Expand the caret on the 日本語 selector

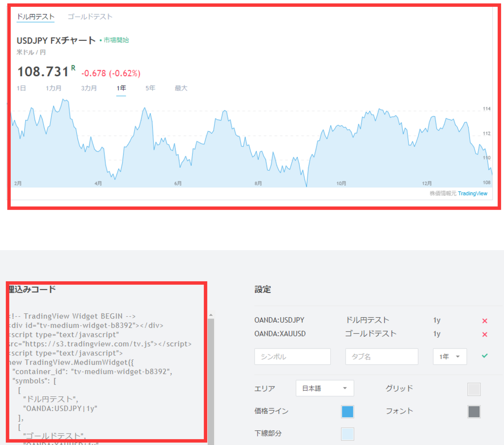click(346, 388)
